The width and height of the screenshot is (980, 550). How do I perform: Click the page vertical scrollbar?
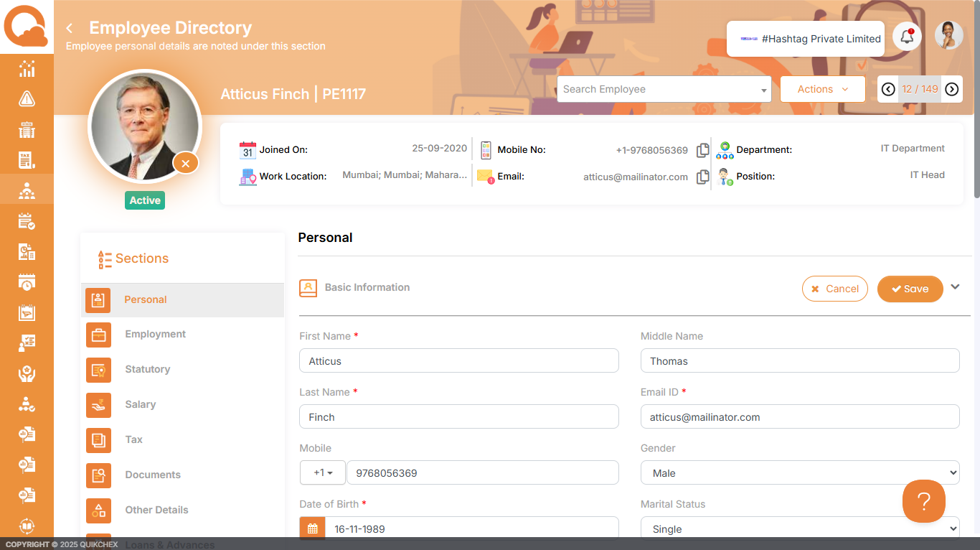pyautogui.click(x=976, y=101)
